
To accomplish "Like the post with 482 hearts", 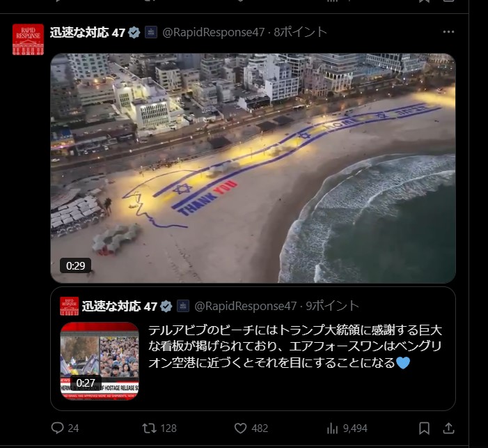I will 240,428.
